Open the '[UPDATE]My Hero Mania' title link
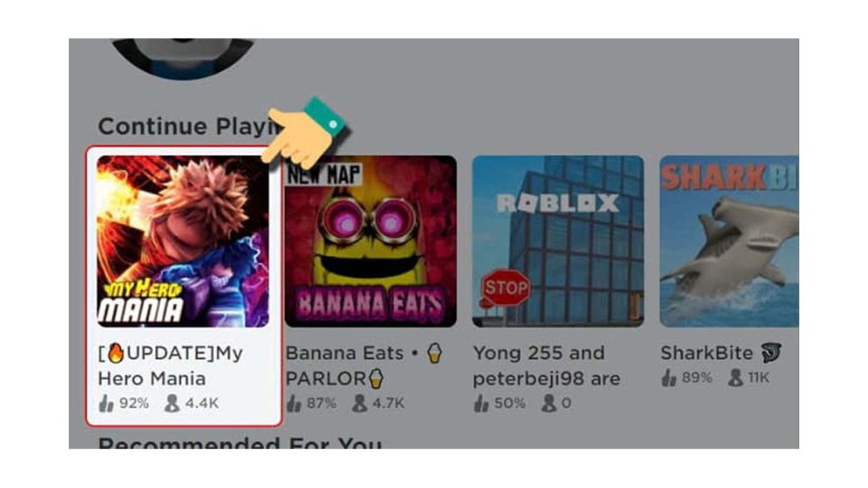This screenshot has width=868, height=488. tap(171, 366)
